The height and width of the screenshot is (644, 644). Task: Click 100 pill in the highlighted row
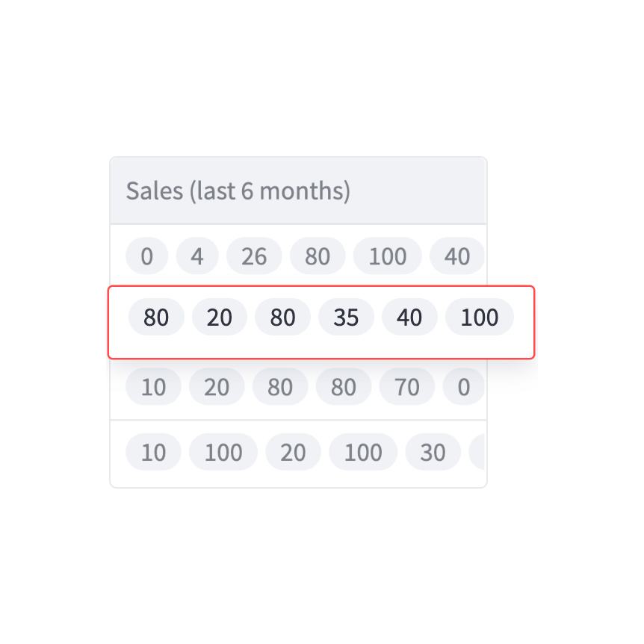click(479, 318)
